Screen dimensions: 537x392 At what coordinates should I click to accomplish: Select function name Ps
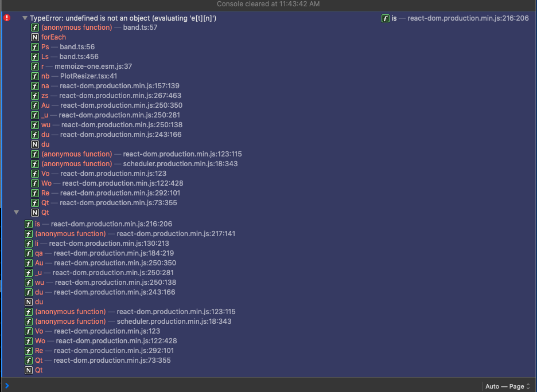pos(45,47)
